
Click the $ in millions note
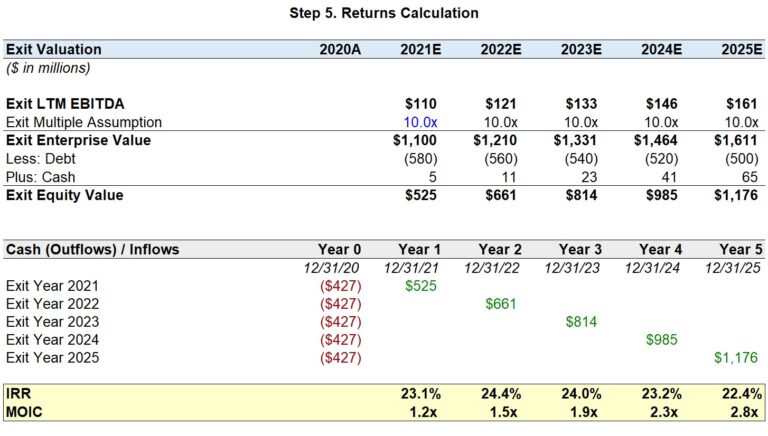(x=48, y=67)
